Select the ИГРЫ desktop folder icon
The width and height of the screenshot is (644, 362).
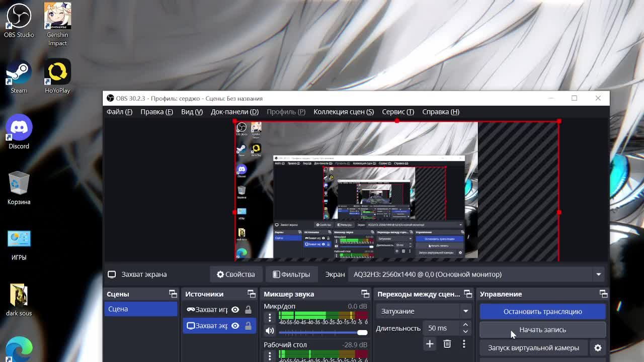[x=19, y=244]
